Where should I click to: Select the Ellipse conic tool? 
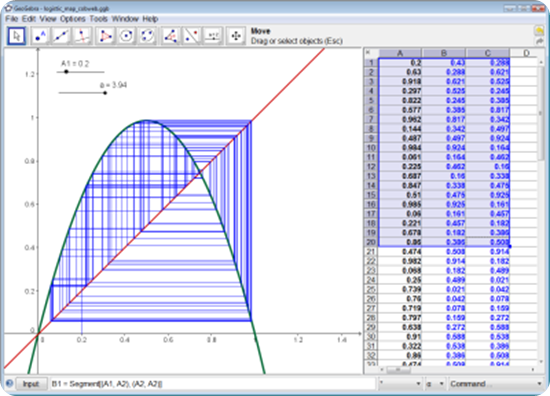point(147,36)
